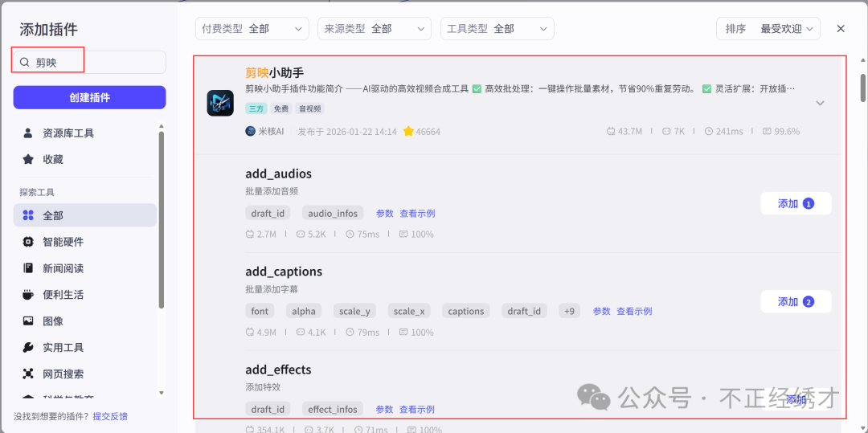Open 查看示例 link for add_effects
This screenshot has height=433, width=868.
[x=417, y=409]
